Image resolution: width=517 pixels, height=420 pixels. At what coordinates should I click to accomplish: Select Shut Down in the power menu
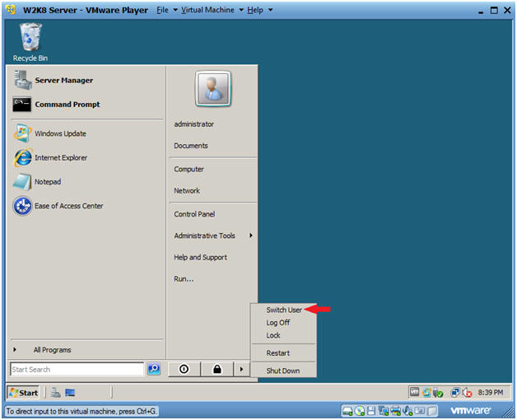(x=283, y=371)
